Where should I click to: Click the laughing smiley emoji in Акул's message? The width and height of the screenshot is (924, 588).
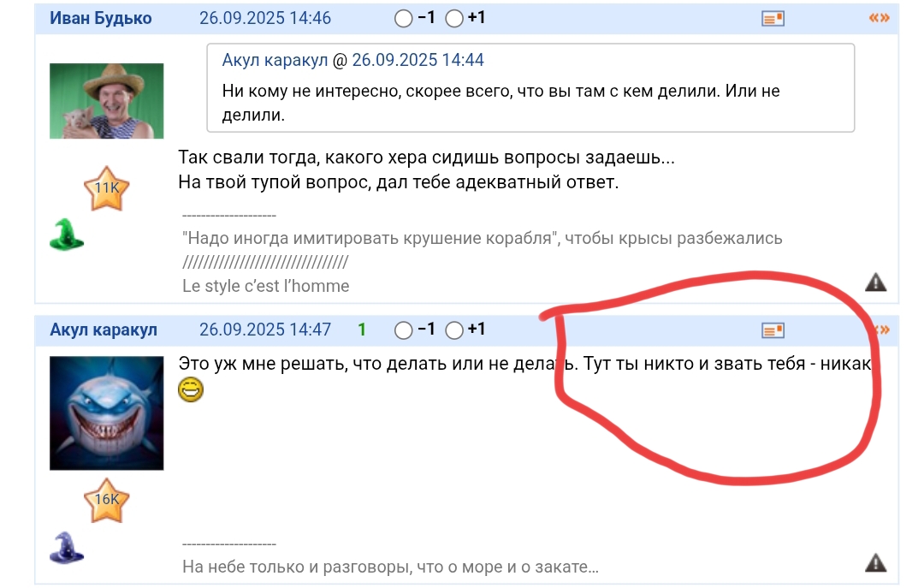click(191, 389)
